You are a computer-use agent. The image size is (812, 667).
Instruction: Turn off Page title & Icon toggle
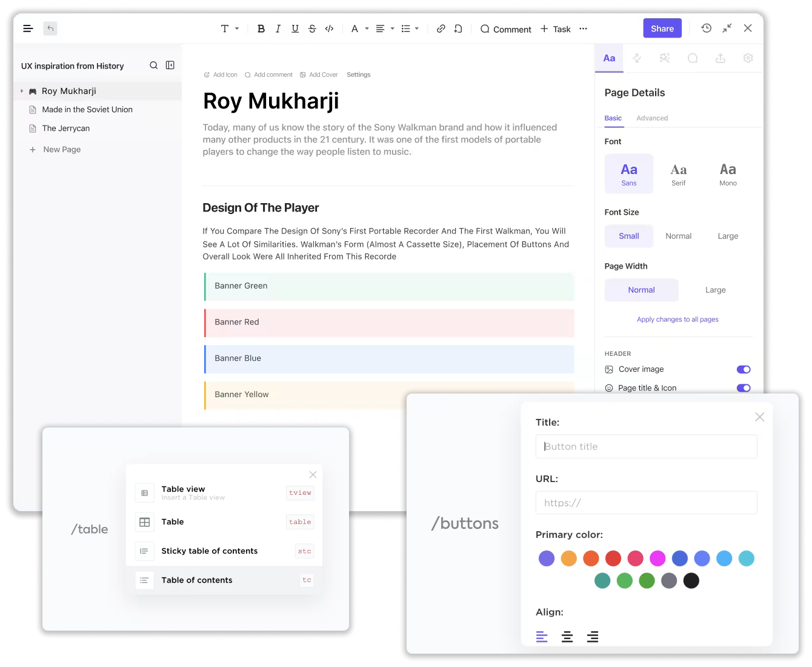click(744, 387)
